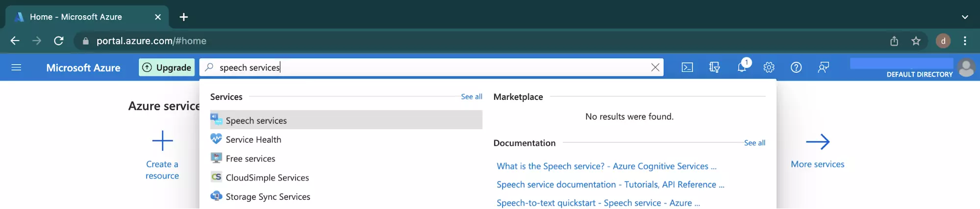Viewport: 980px width, 209px height.
Task: Reload the page
Action: [x=59, y=41]
